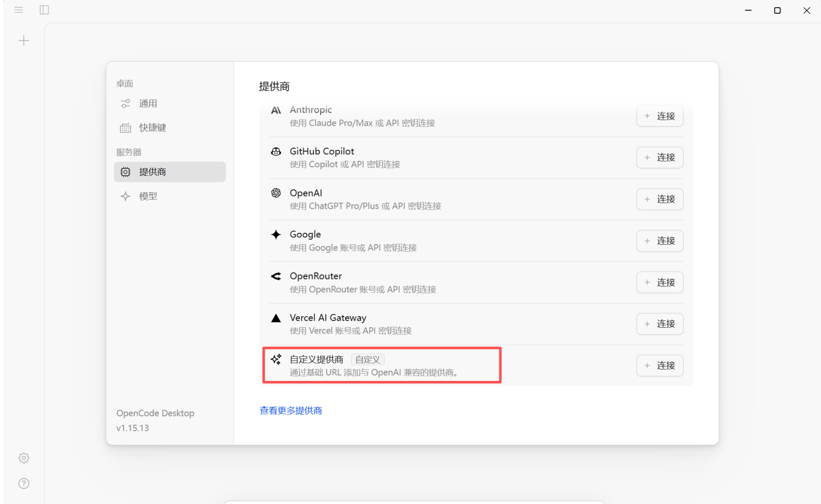821x504 pixels.
Task: Click the OpenRouter logo icon
Action: (x=276, y=276)
